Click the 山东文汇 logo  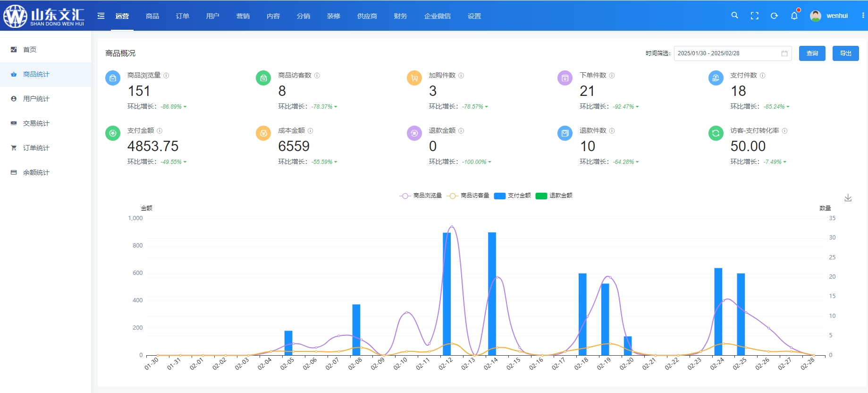coord(44,16)
